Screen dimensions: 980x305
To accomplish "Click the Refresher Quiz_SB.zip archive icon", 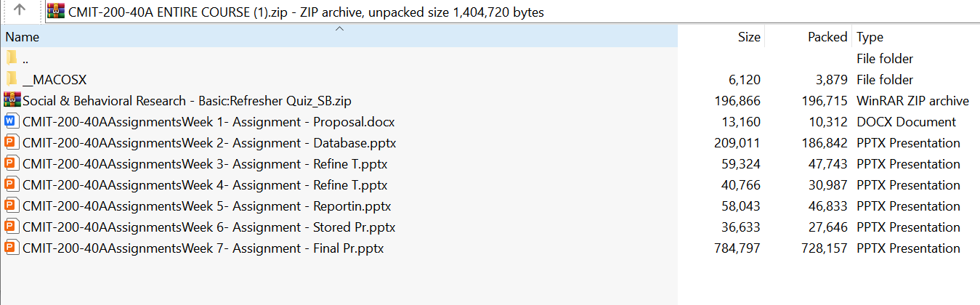I will click(12, 100).
